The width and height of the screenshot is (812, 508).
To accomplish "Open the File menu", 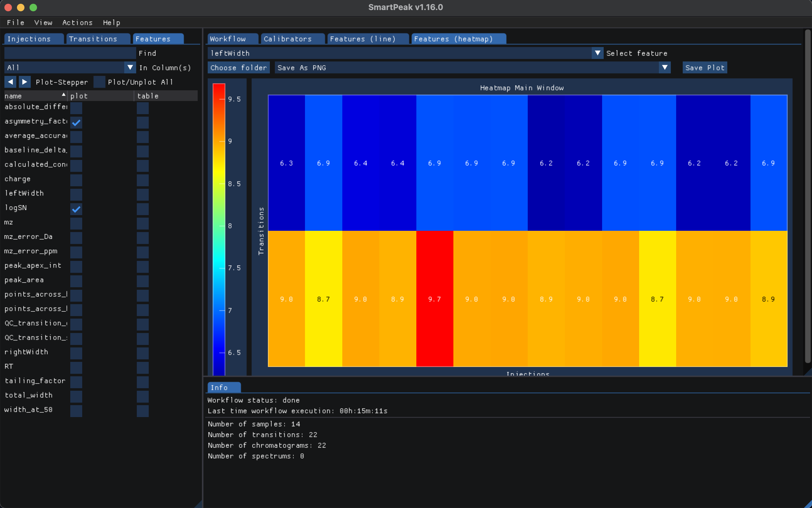I will point(15,23).
